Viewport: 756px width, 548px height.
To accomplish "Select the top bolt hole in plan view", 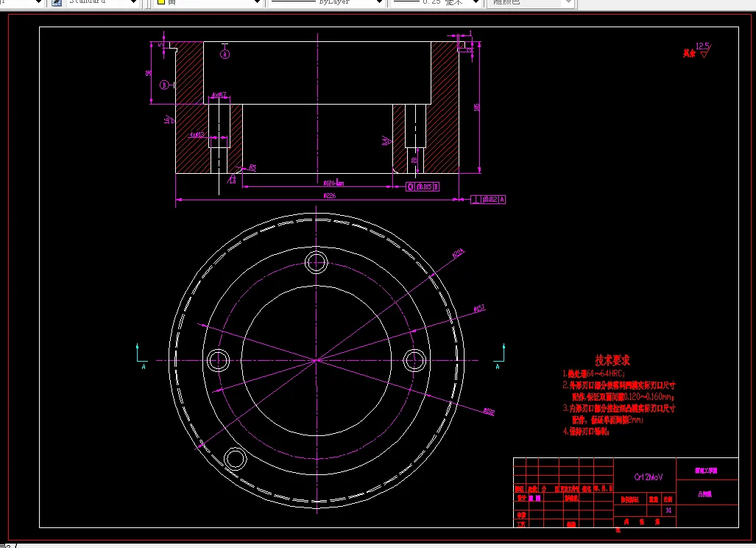I will 317,263.
